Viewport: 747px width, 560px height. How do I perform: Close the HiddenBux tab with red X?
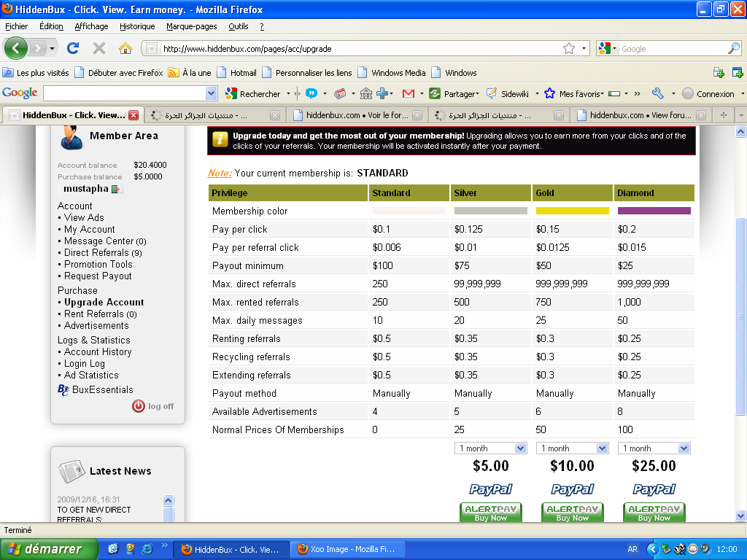point(134,115)
